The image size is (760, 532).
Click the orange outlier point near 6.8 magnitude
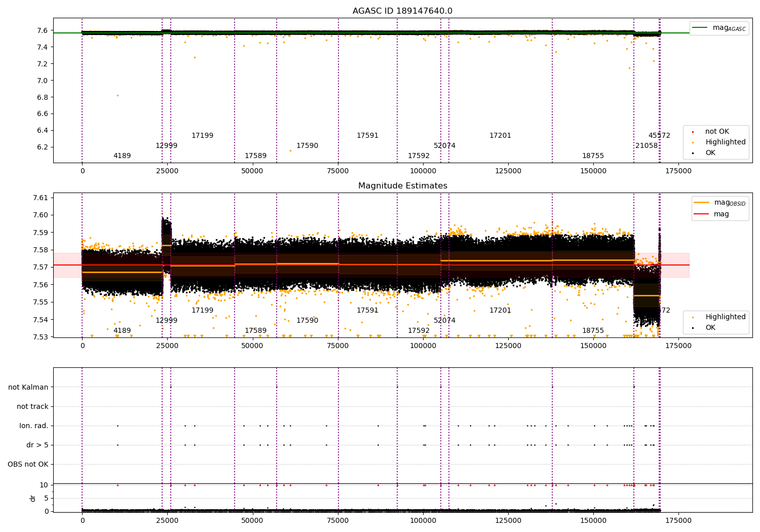click(x=118, y=95)
